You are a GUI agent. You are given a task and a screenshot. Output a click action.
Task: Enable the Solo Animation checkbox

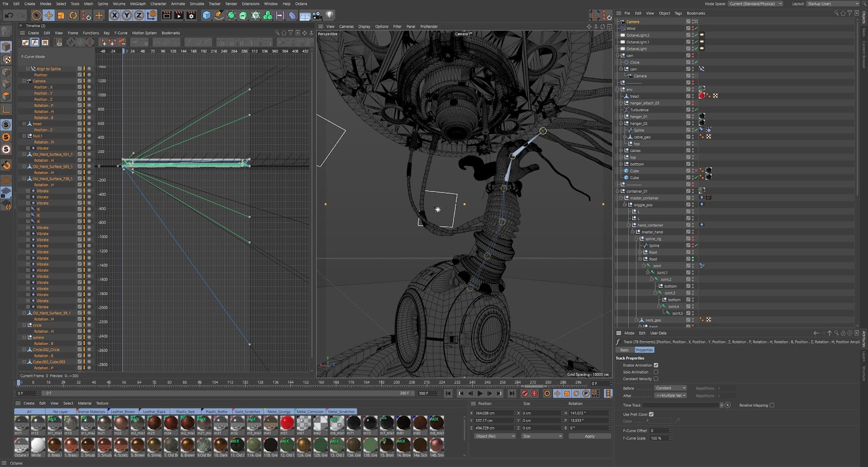point(656,372)
